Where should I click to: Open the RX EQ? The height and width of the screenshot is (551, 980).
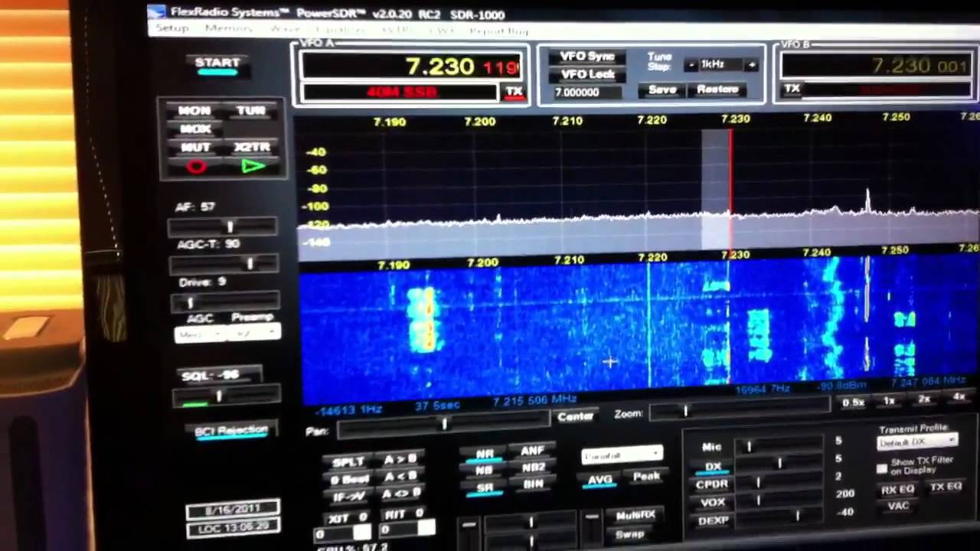(897, 490)
